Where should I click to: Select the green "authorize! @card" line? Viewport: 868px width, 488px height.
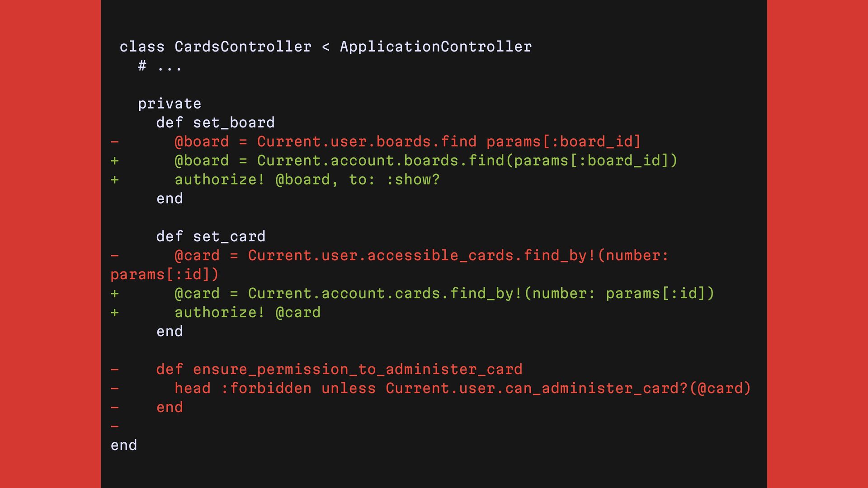point(247,313)
